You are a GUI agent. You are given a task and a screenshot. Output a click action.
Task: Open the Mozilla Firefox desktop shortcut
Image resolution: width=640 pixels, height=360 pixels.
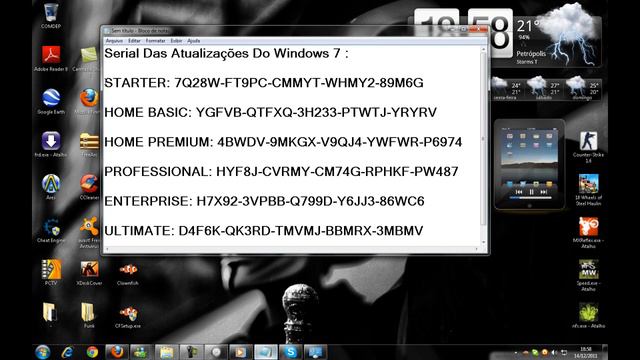click(x=89, y=101)
